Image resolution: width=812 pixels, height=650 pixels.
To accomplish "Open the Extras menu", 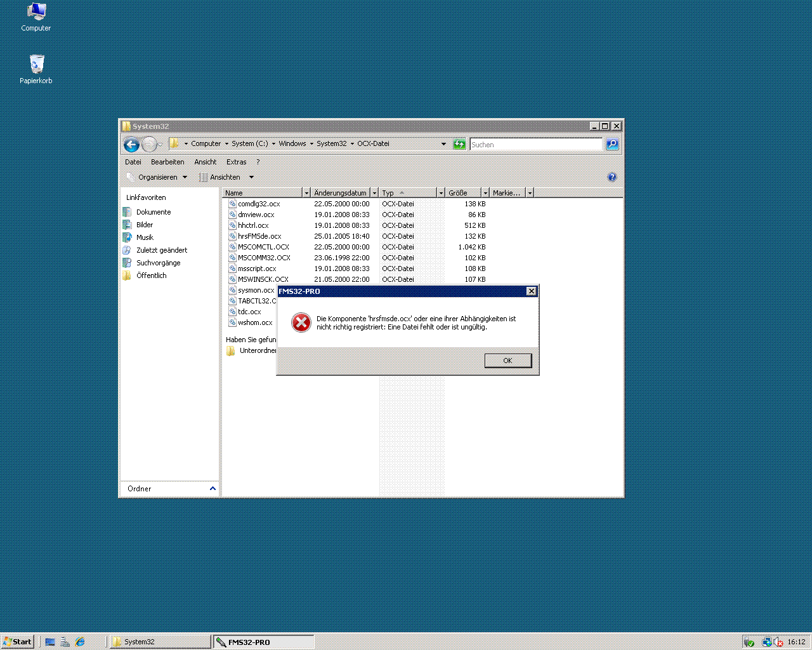I will (x=236, y=162).
